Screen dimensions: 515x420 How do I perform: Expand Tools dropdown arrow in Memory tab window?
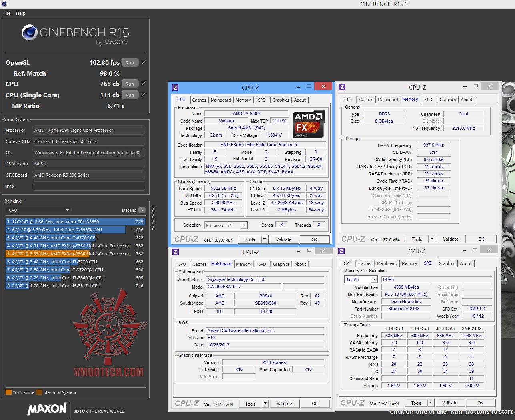pyautogui.click(x=431, y=239)
